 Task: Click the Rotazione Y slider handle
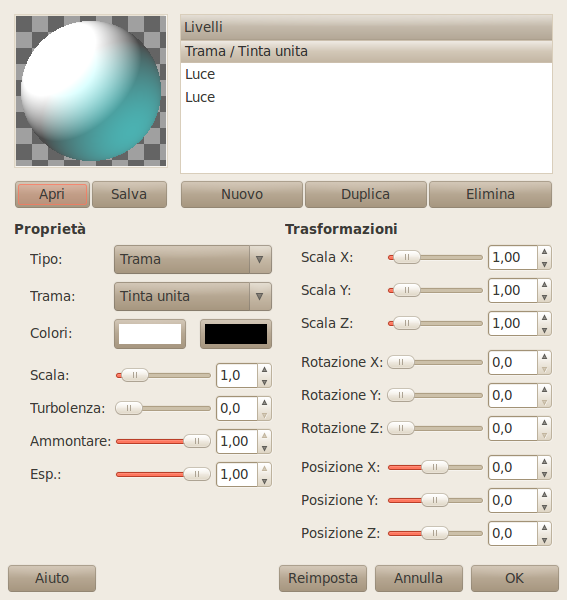pyautogui.click(x=401, y=395)
